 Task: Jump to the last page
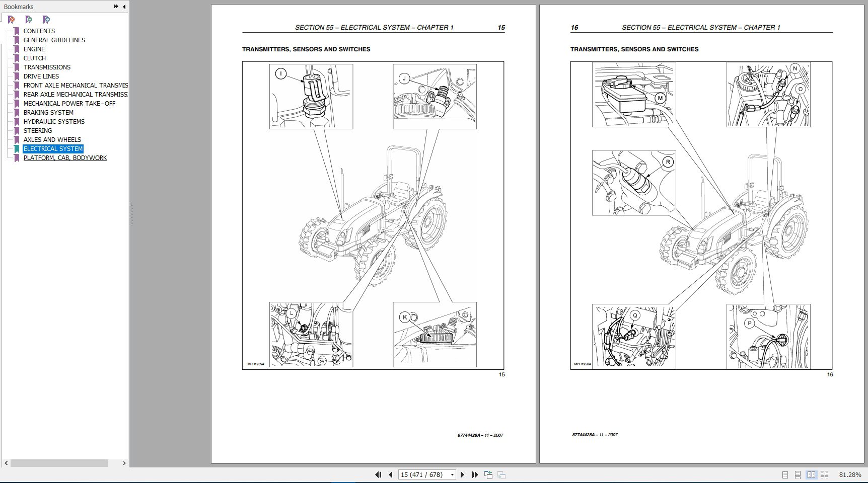tap(475, 474)
